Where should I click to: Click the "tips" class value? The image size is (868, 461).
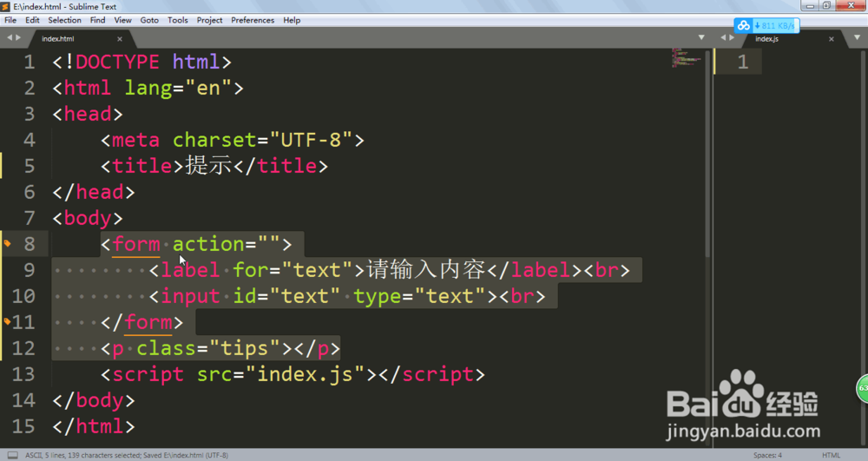[x=244, y=348]
